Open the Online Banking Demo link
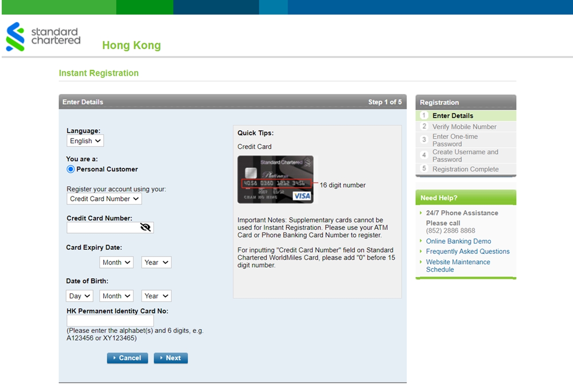573x392 pixels. tap(458, 241)
